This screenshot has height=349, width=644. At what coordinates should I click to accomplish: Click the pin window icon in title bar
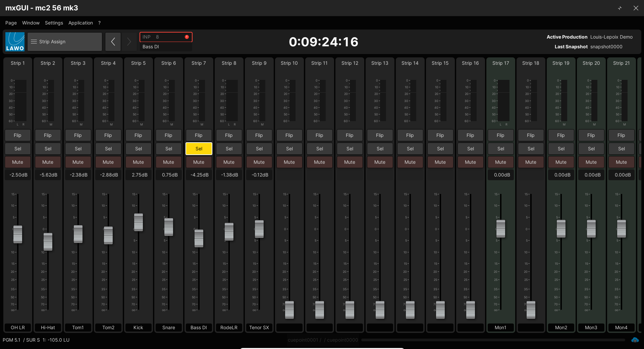click(620, 8)
